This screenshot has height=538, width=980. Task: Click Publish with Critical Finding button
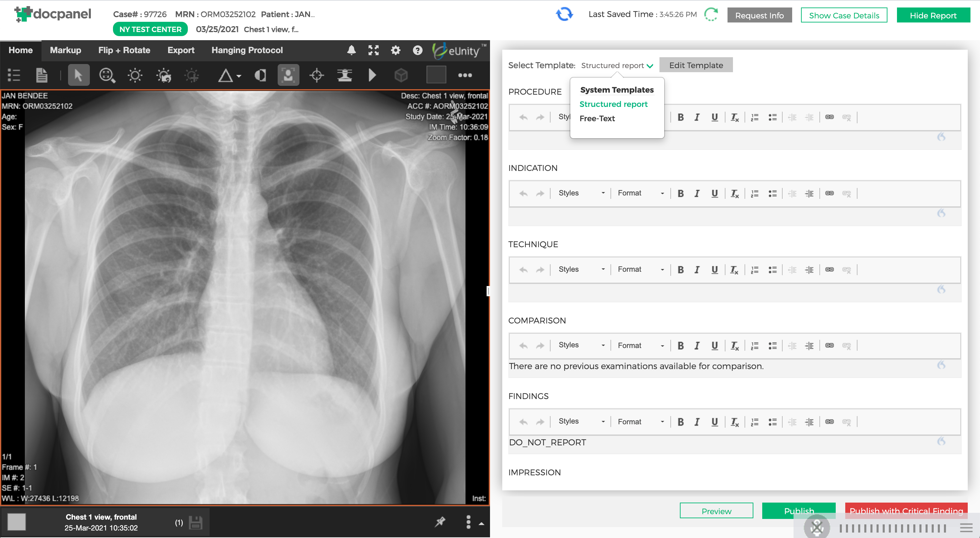[906, 511]
